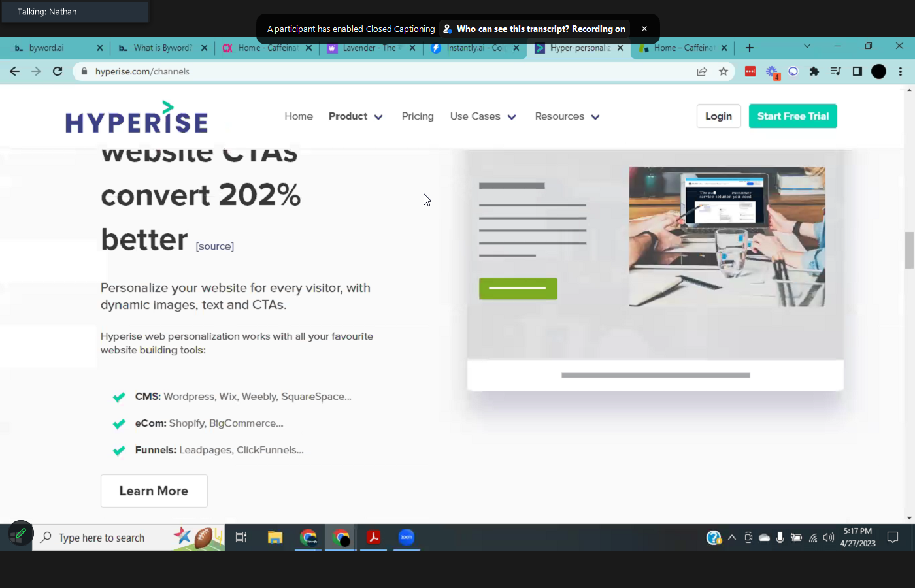Open the Extensions puzzle piece icon
The image size is (915, 588).
(814, 71)
